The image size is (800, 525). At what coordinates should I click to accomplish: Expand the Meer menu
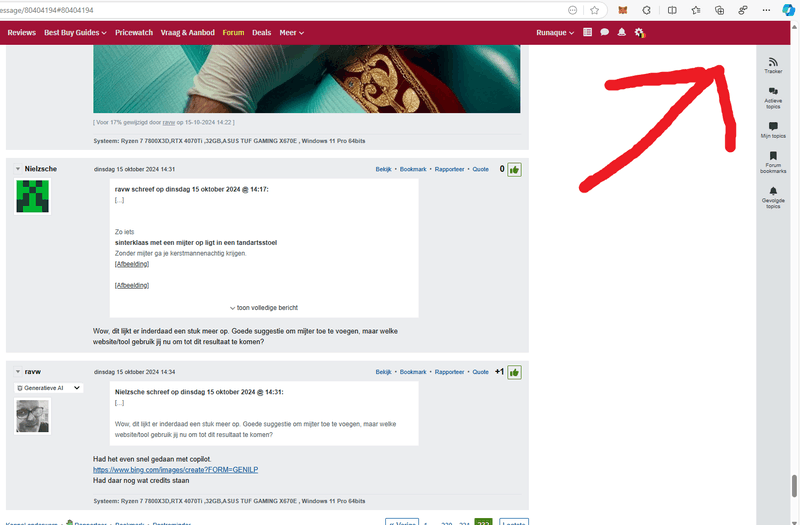[291, 32]
